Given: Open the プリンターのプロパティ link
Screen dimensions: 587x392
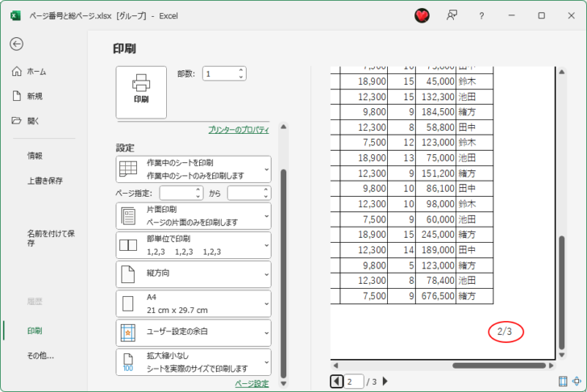Looking at the screenshot, I should (239, 130).
